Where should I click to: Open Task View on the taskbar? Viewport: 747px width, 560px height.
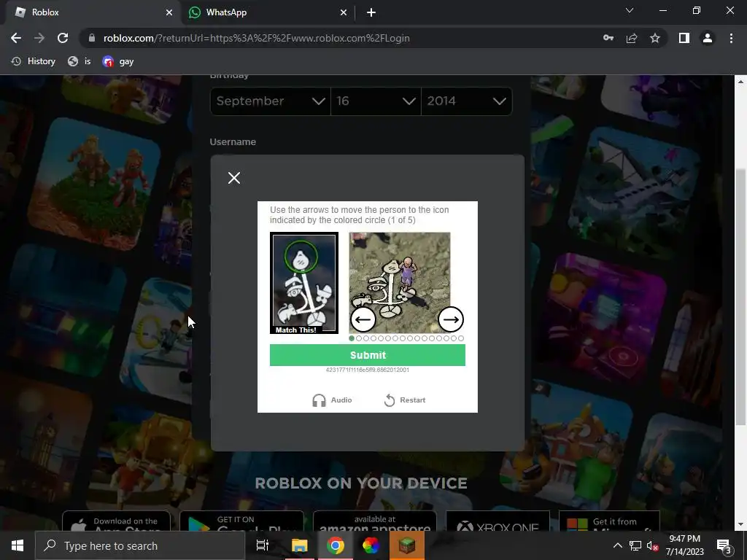click(263, 545)
